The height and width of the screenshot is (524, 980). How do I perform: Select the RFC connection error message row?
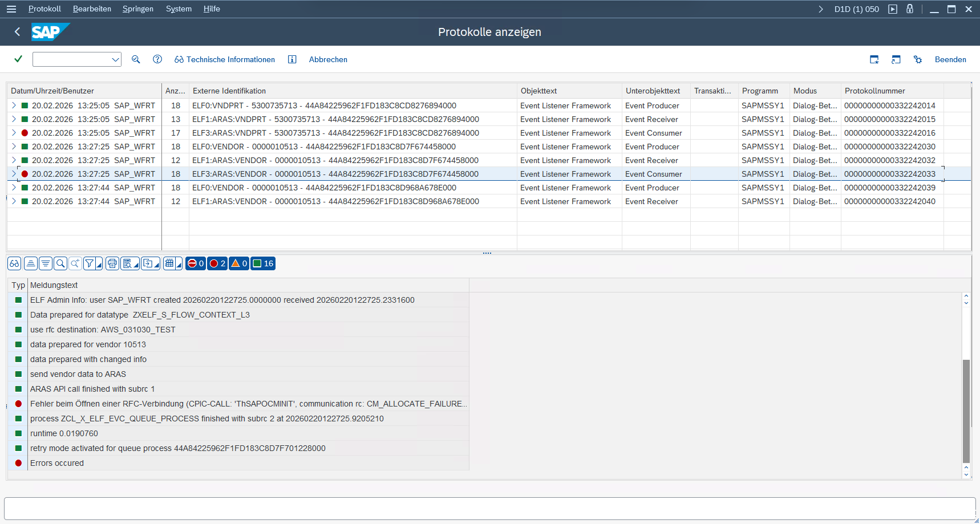point(248,404)
